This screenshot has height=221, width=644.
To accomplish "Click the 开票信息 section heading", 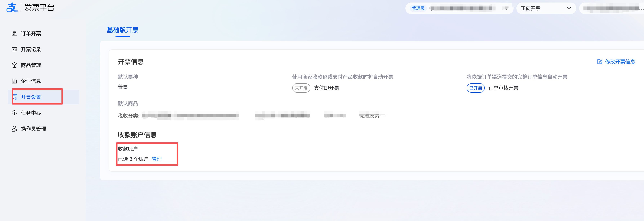I will tap(131, 62).
